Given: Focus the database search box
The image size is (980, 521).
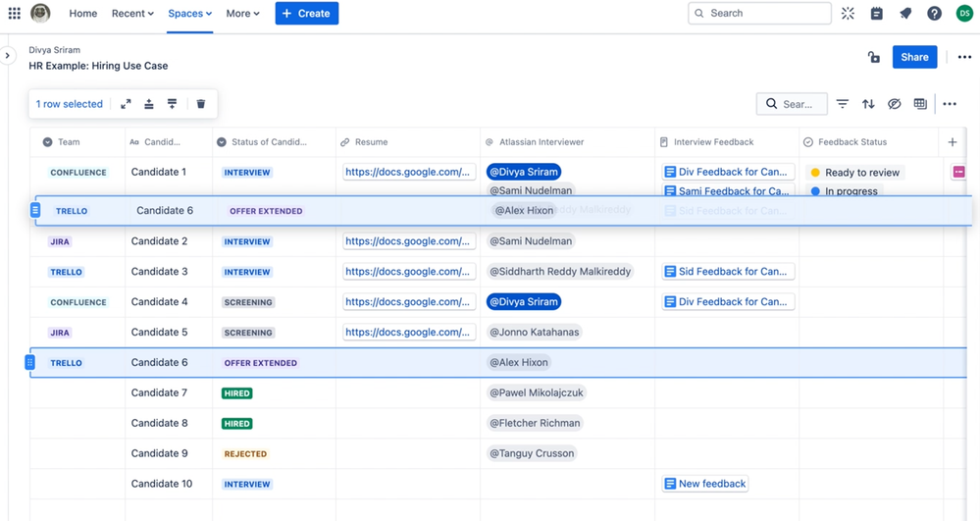Looking at the screenshot, I should click(792, 104).
